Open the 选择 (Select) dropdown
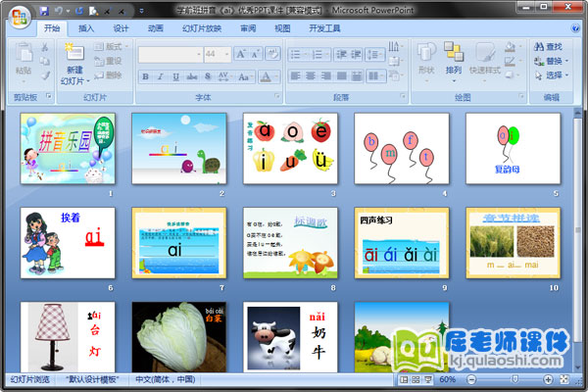 click(x=551, y=75)
